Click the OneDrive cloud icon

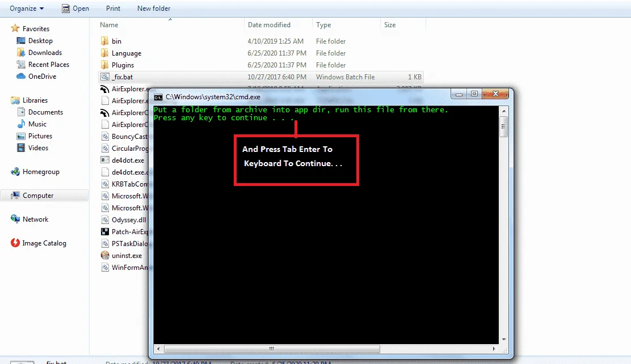point(21,77)
